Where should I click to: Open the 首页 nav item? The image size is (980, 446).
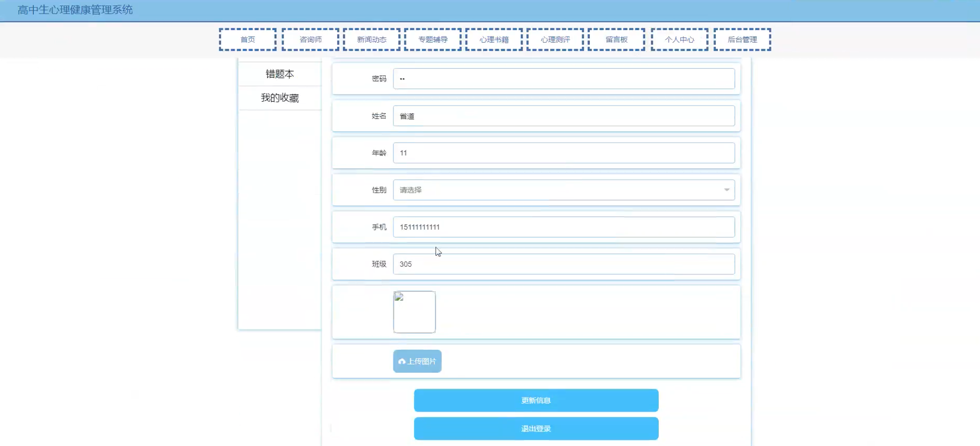[x=248, y=39]
